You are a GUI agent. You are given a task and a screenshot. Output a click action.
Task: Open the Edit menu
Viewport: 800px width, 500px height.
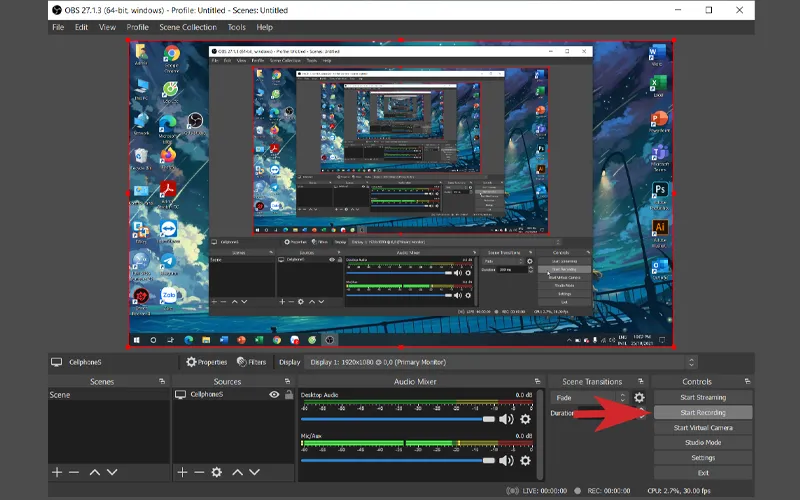(x=82, y=27)
